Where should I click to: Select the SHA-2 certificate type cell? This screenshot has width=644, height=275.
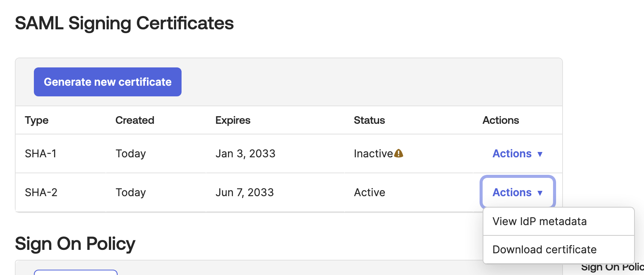pyautogui.click(x=41, y=192)
